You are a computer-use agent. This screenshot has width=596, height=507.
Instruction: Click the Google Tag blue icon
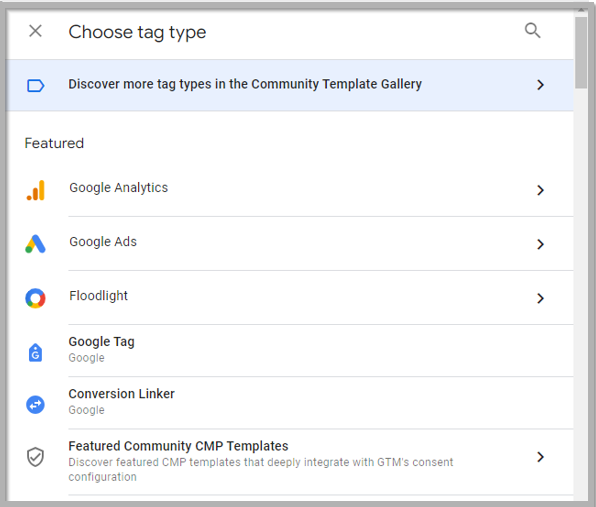coord(35,353)
